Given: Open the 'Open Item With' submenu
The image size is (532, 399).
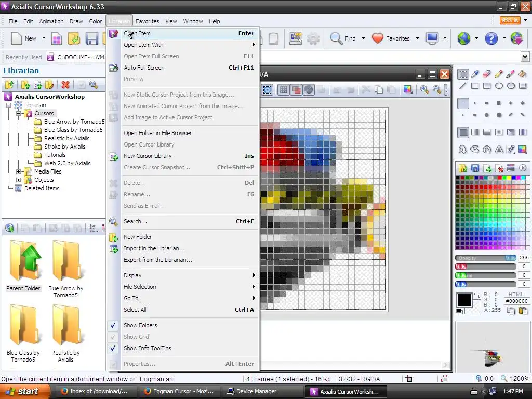Looking at the screenshot, I should coord(183,45).
